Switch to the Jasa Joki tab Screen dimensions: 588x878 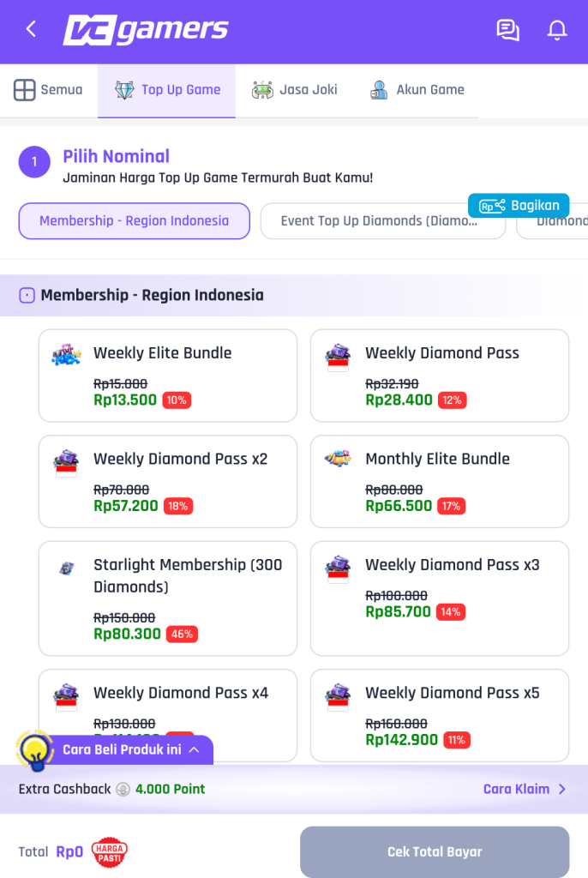[x=295, y=90]
